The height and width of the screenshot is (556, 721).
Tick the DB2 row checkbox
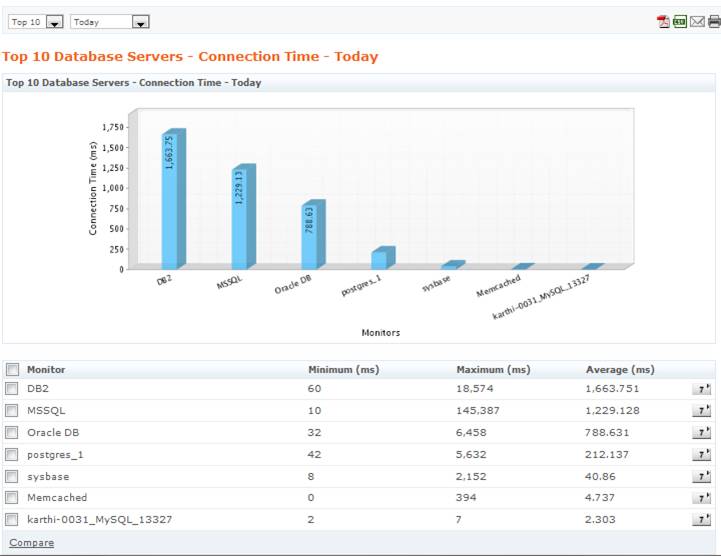click(x=11, y=389)
